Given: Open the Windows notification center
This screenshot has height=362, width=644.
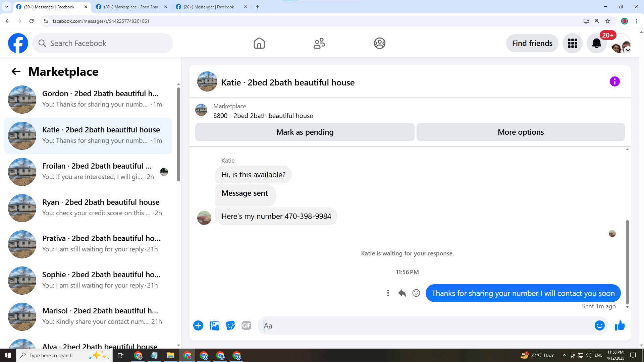Looking at the screenshot, I should pyautogui.click(x=633, y=355).
